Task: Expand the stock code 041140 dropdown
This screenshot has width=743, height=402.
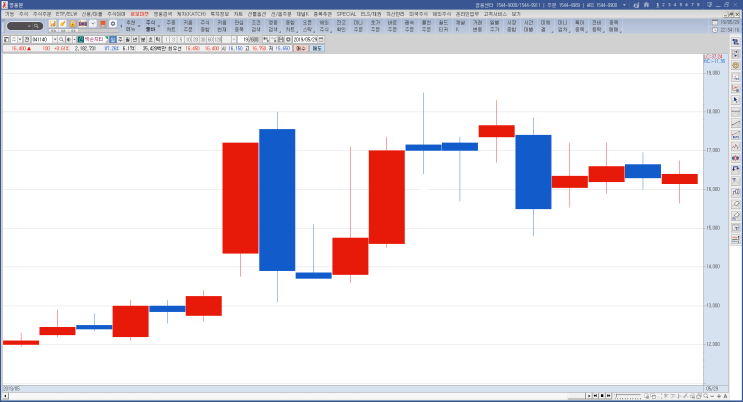Action: pyautogui.click(x=55, y=39)
